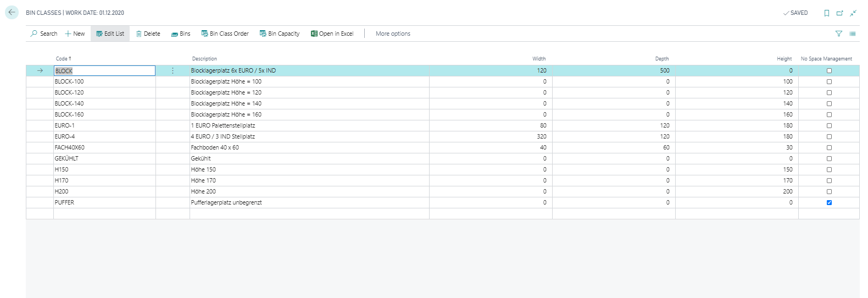Viewport: 868px width, 298px height.
Task: Click height value 140 in BLOCK-140 row
Action: tap(788, 103)
